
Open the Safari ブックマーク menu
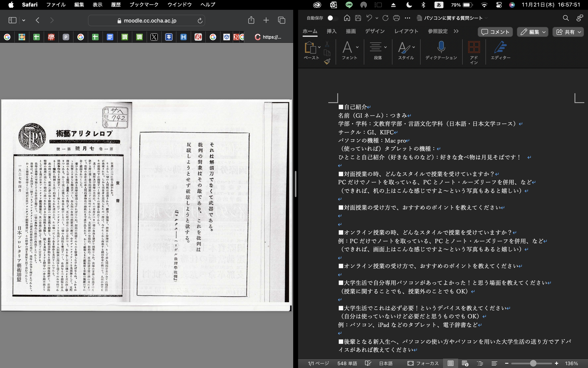(x=144, y=5)
